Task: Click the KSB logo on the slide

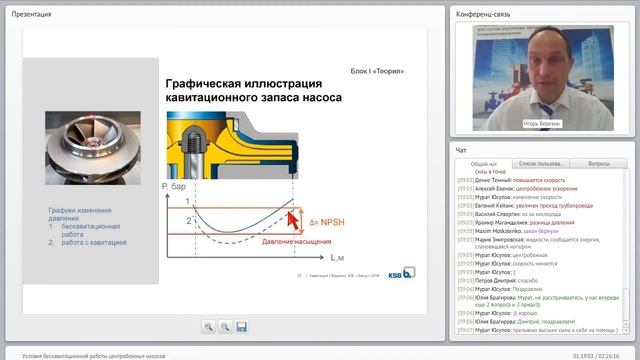Action: click(402, 273)
